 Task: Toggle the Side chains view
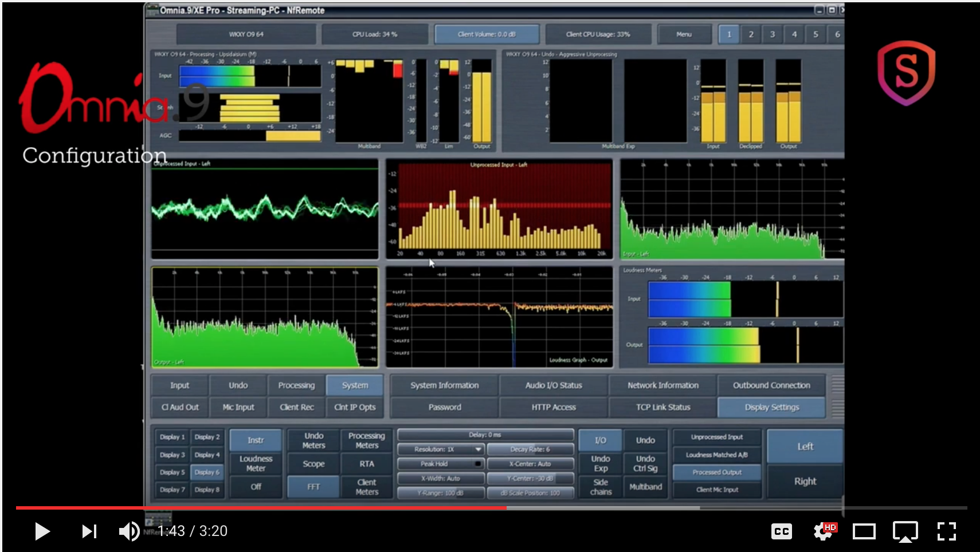coord(599,487)
